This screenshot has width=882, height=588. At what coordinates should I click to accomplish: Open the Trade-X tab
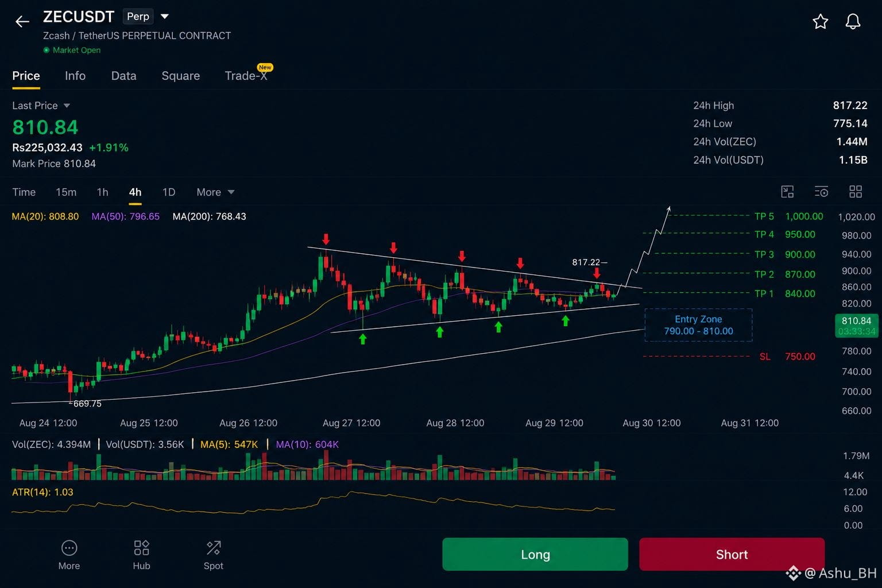click(x=246, y=76)
